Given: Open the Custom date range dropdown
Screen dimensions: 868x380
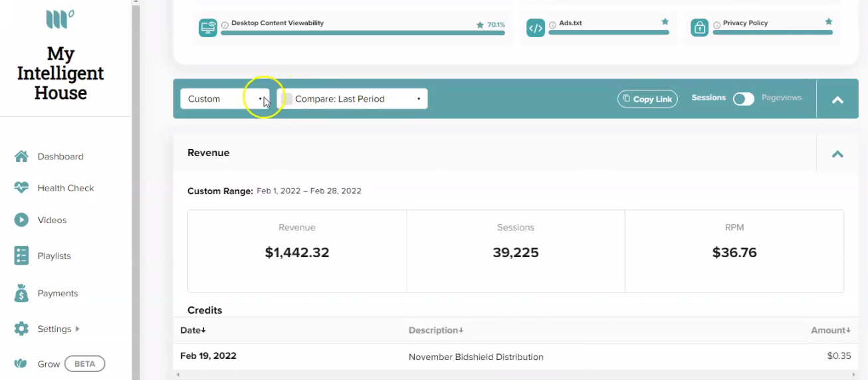Looking at the screenshot, I should [225, 99].
